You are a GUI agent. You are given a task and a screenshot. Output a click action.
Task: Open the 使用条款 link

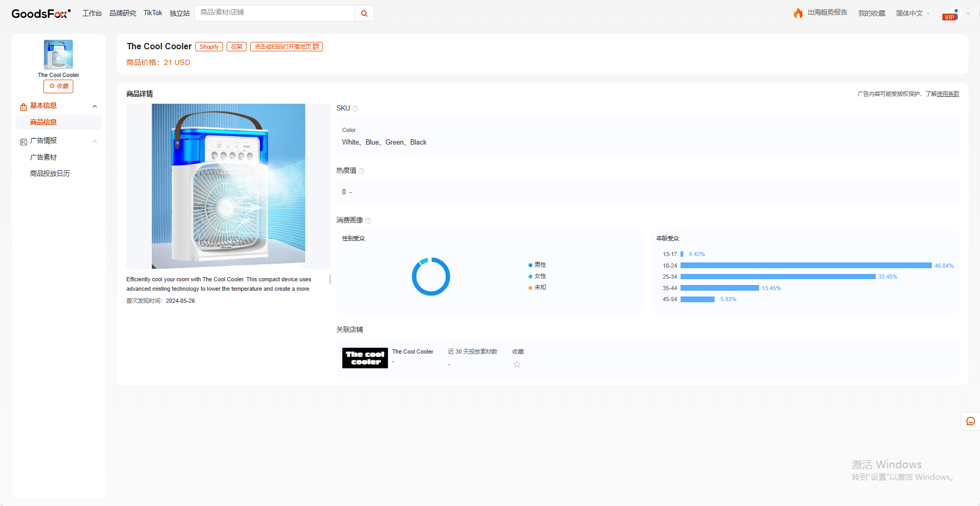[948, 94]
